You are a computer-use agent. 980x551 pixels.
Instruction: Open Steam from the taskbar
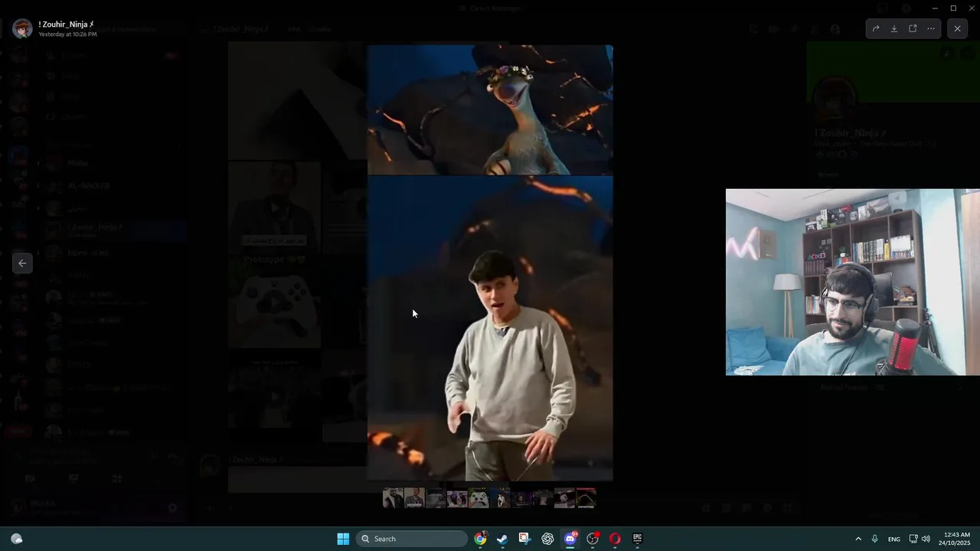click(x=502, y=539)
